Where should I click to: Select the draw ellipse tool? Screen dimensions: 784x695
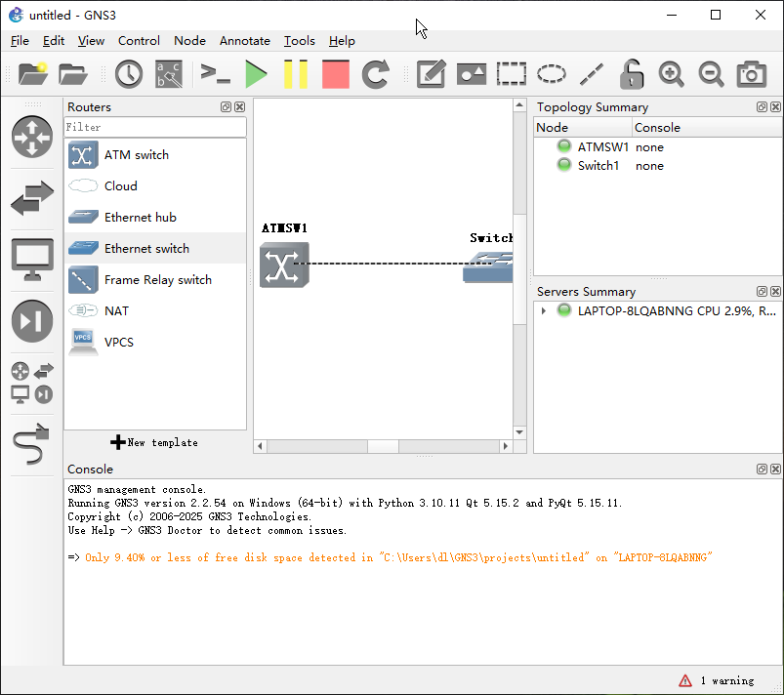[551, 74]
